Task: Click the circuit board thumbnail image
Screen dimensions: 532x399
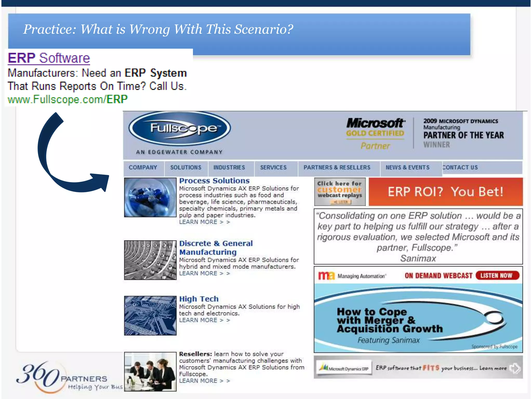Action: tap(150, 316)
